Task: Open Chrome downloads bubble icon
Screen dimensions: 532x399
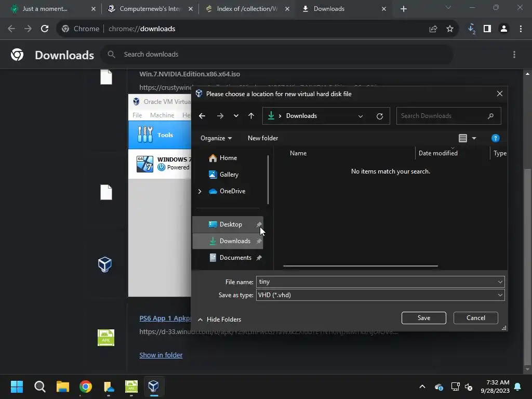Action: click(x=471, y=29)
